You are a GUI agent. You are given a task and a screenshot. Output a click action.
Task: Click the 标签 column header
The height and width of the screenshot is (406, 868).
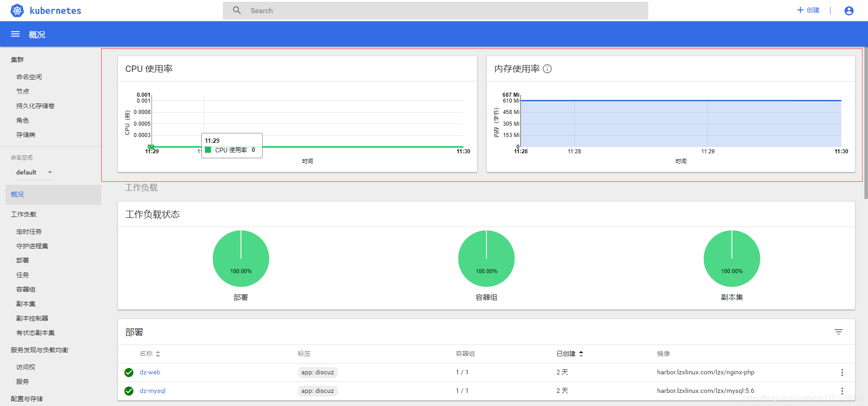[x=304, y=354]
